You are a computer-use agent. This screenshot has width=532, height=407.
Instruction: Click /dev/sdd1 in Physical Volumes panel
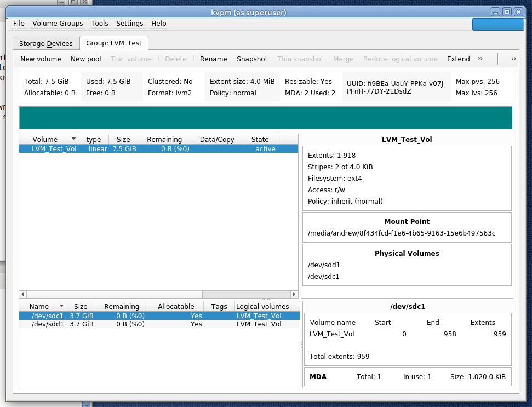[x=324, y=265]
